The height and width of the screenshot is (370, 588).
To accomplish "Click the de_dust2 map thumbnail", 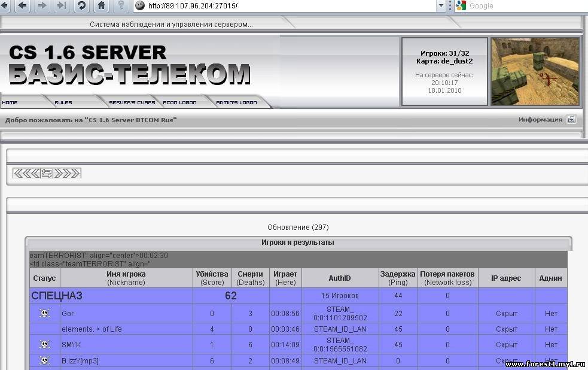I will [x=535, y=71].
